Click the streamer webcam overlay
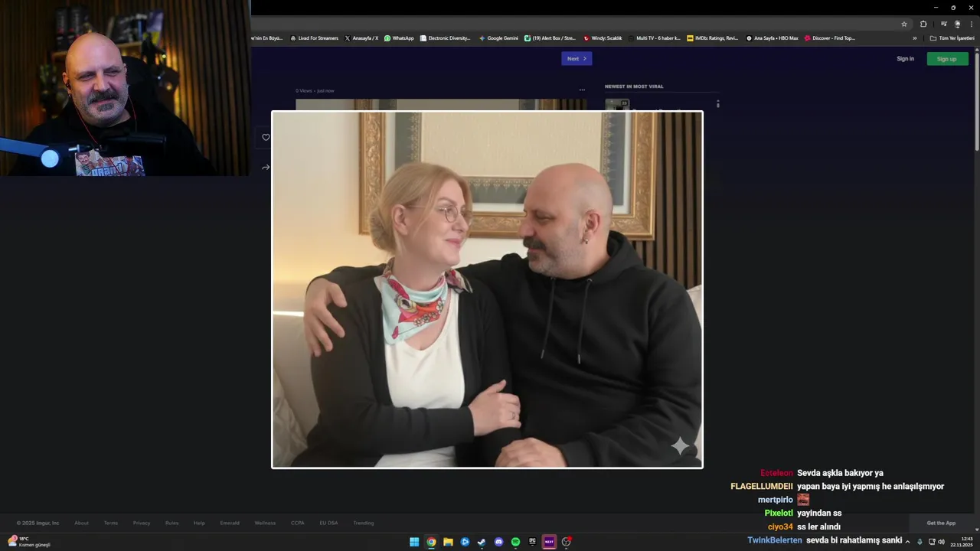 point(125,88)
